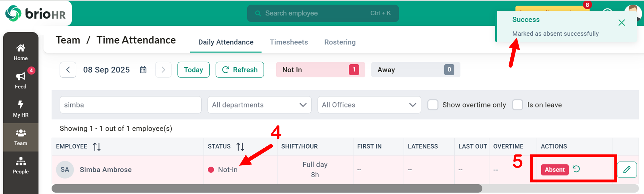Sort by Employee column arrows

point(97,147)
